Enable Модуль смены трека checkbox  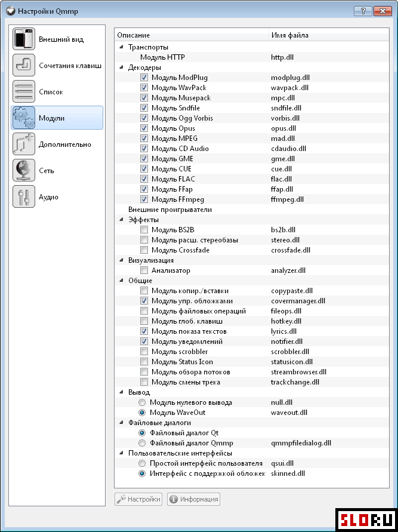(x=144, y=382)
